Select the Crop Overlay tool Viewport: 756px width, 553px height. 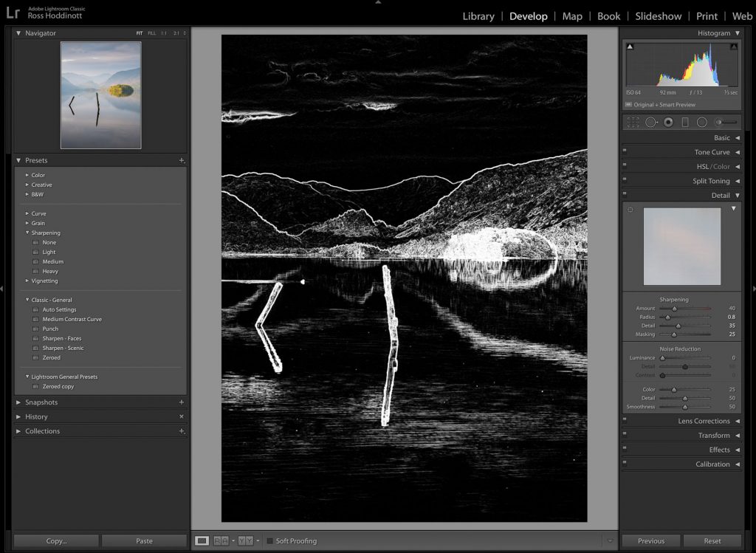point(633,122)
